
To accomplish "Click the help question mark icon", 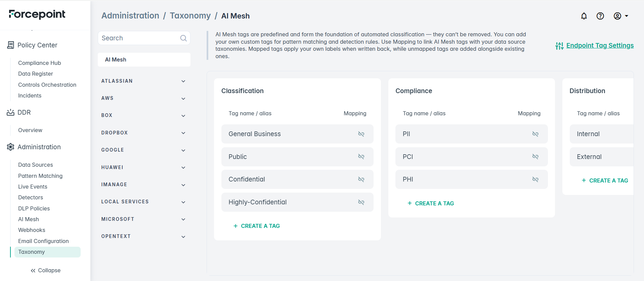I will coord(600,16).
